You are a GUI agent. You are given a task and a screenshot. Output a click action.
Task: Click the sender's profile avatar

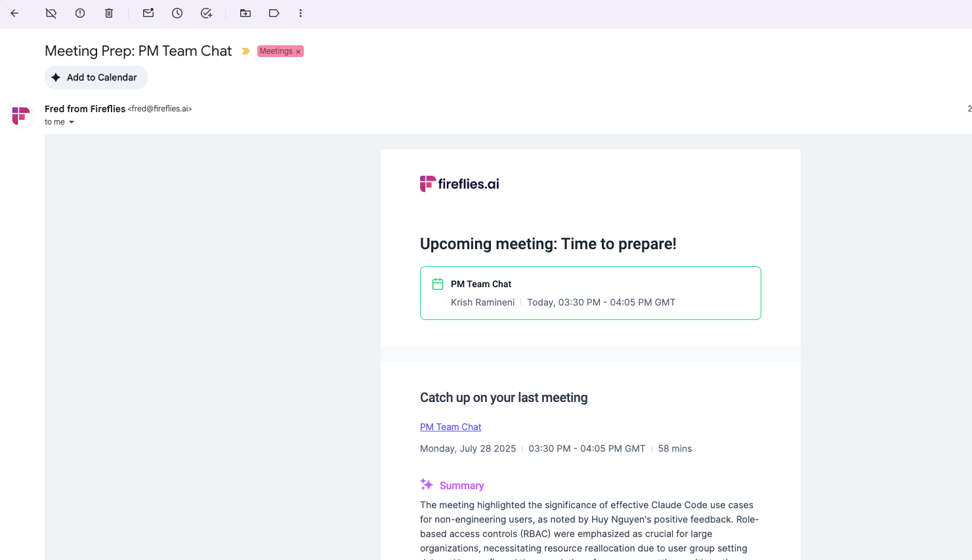20,115
